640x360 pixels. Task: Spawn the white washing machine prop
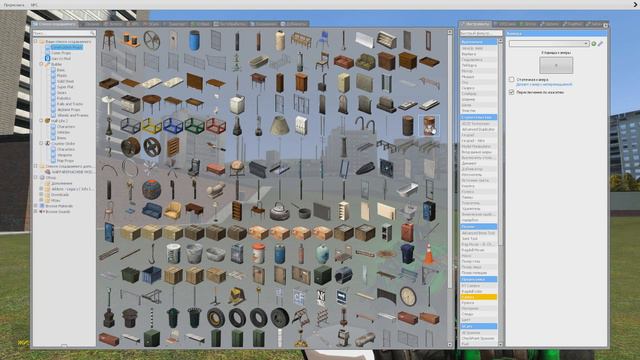coord(237,104)
